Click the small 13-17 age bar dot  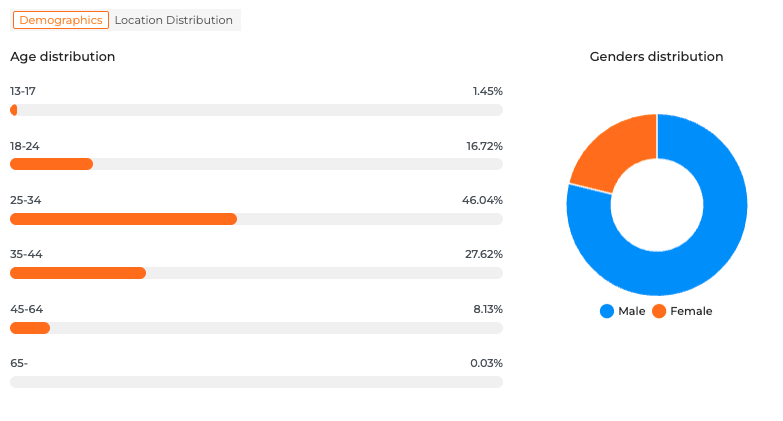[14, 110]
